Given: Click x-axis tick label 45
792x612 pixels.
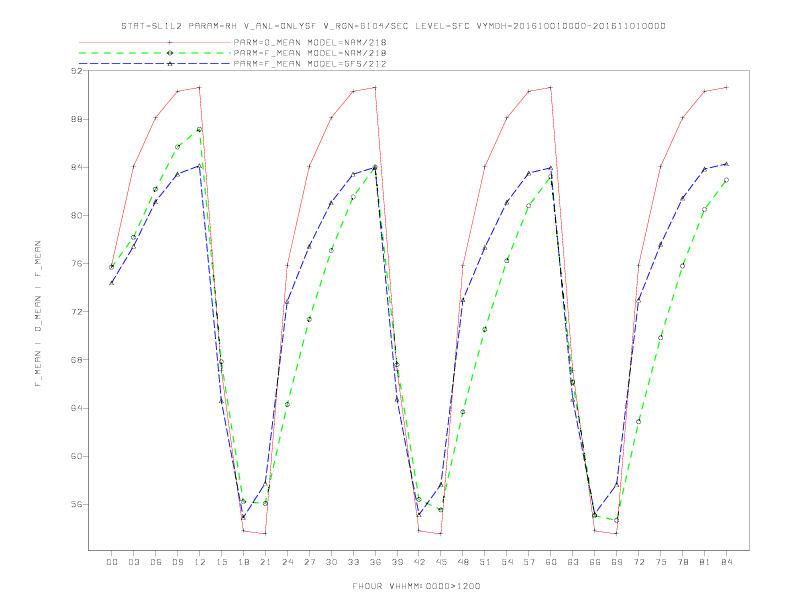Looking at the screenshot, I should pos(441,562).
